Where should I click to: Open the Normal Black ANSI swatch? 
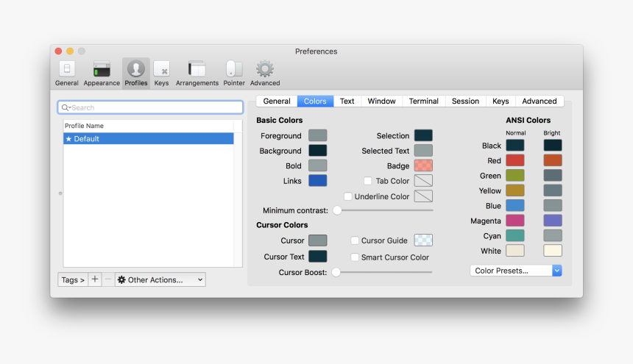[x=515, y=145]
